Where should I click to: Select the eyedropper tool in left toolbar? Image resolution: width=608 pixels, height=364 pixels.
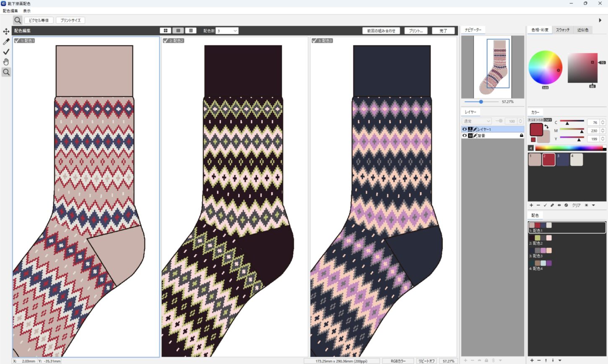click(6, 41)
